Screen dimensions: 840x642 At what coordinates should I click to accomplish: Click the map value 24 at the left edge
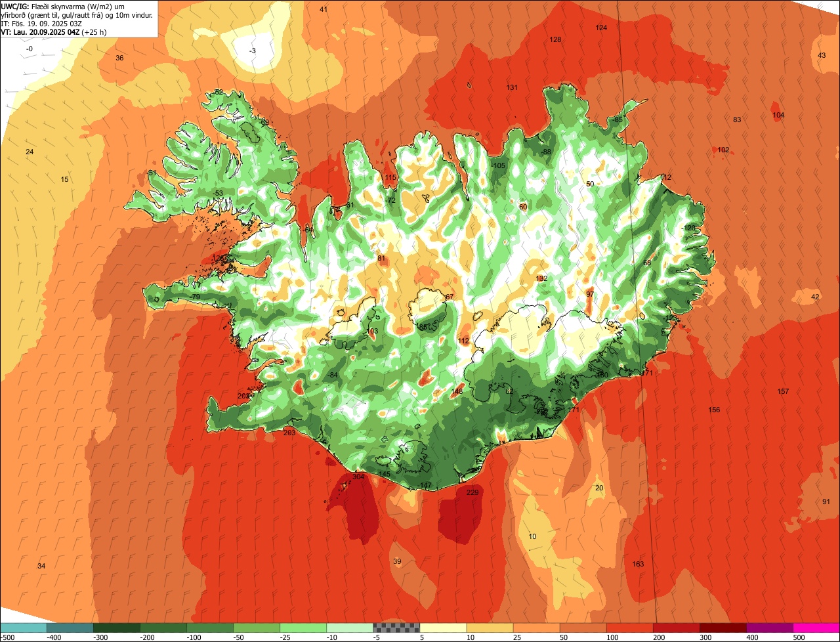point(30,152)
